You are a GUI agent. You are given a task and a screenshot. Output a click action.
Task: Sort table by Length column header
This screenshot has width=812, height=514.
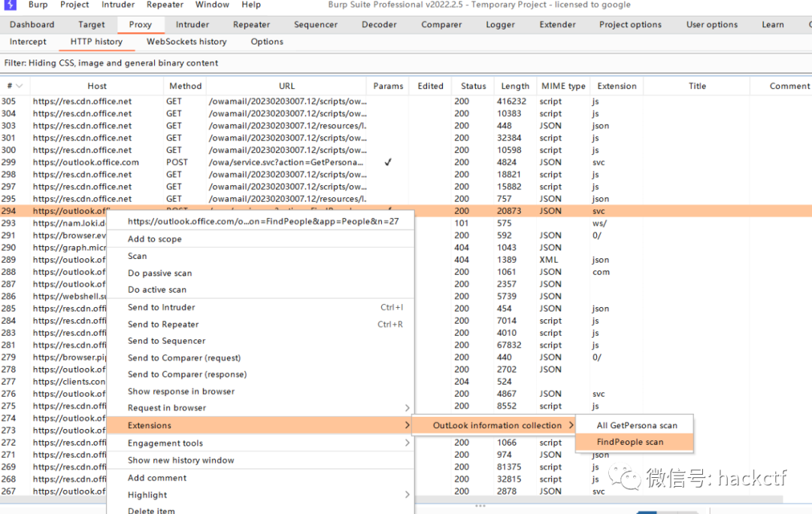click(x=515, y=86)
